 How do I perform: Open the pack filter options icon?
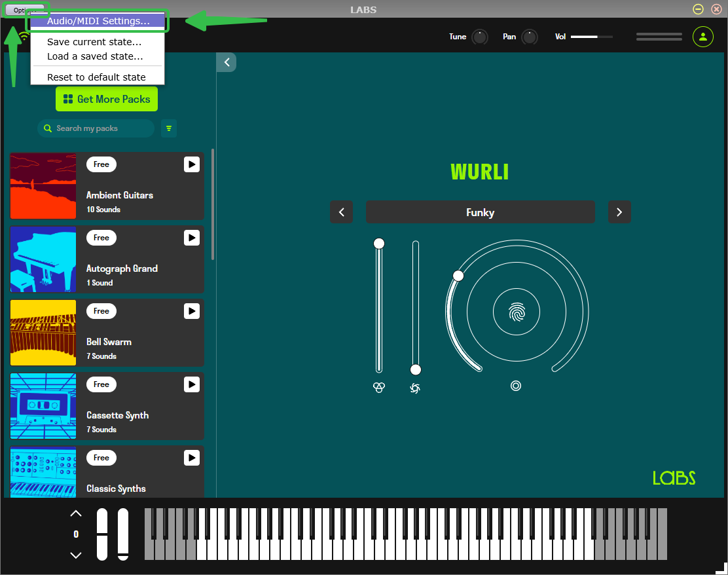(169, 128)
